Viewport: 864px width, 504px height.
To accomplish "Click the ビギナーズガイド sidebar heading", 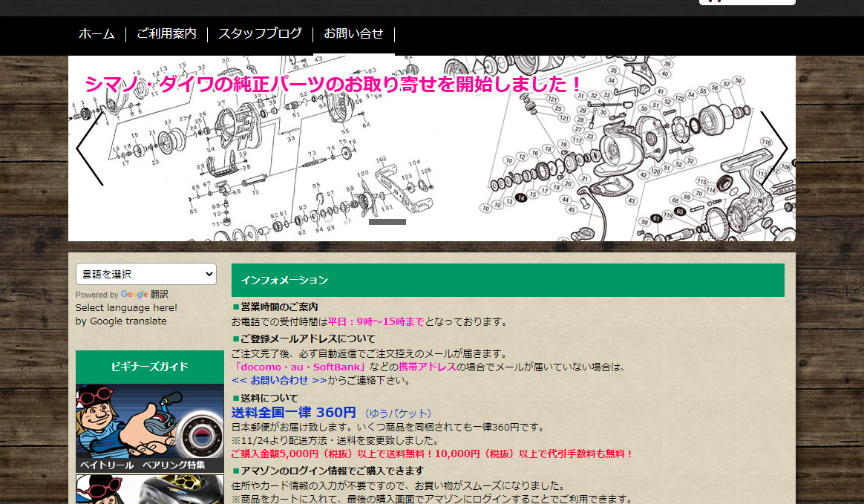I will 150,367.
